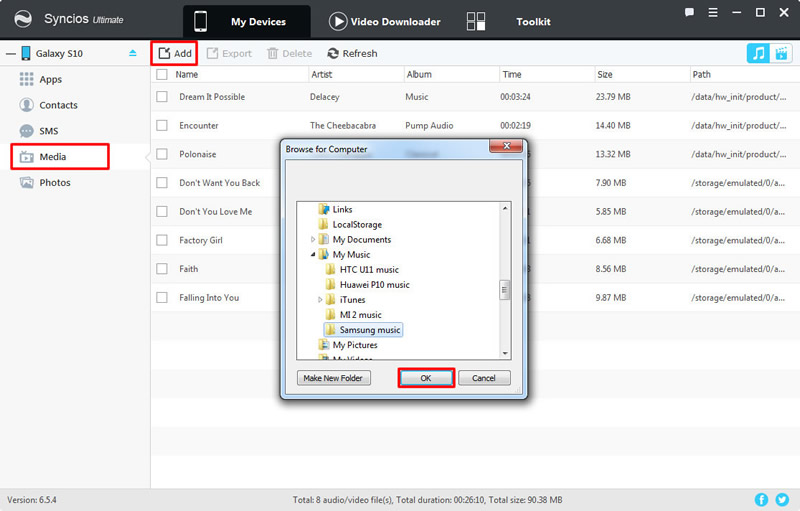This screenshot has height=511, width=800.
Task: Click the folder tree scrollbar thumb
Action: click(505, 290)
